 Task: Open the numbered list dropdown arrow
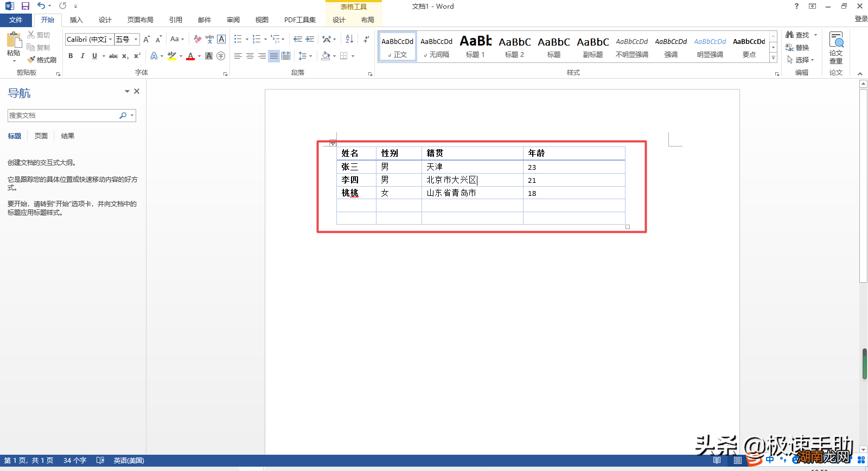coord(265,40)
